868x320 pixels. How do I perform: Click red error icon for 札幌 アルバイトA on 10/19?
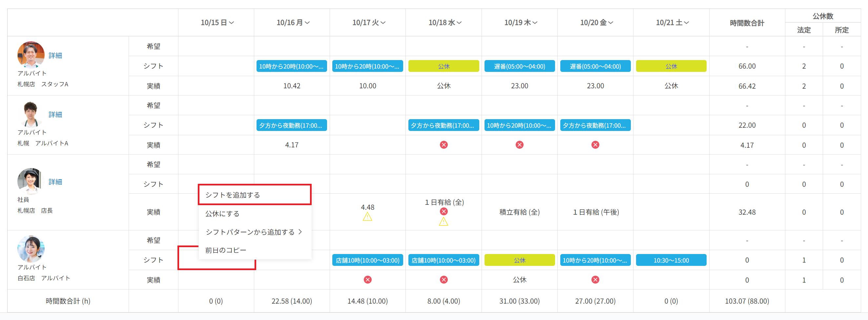click(x=519, y=145)
